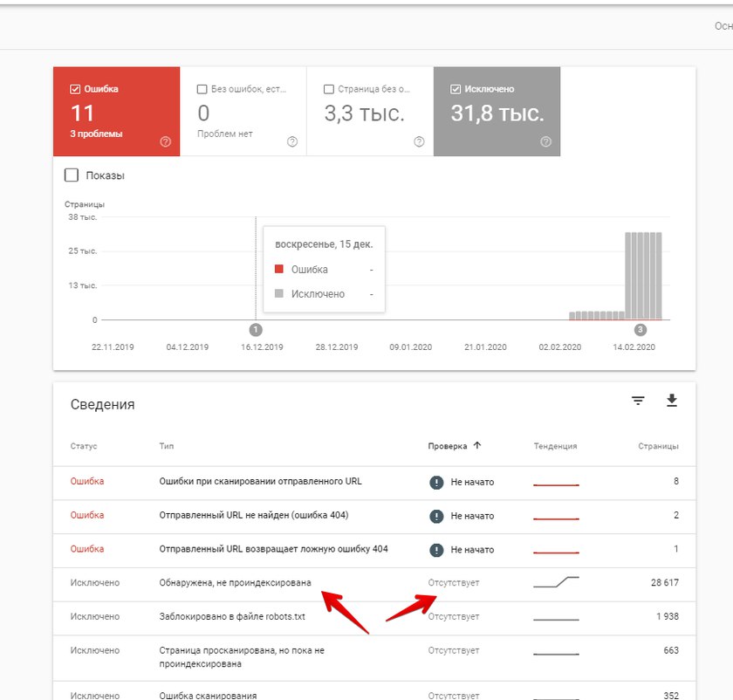Viewport: 733px width, 700px height.
Task: Click page count 28 617
Action: pyautogui.click(x=665, y=583)
